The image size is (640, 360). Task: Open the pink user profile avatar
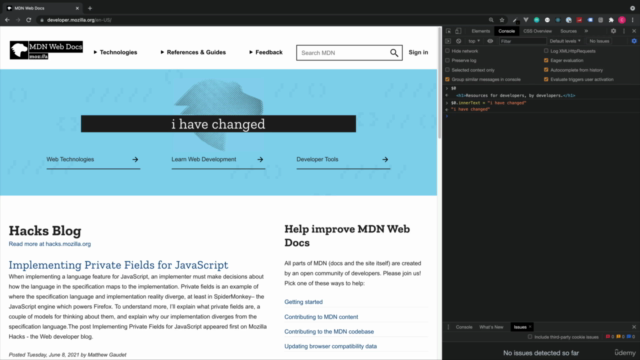coord(622,20)
